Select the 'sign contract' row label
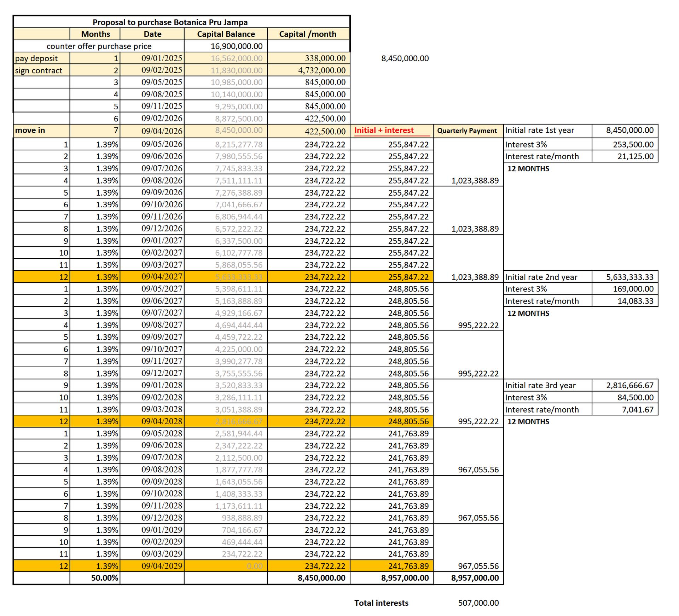 pyautogui.click(x=39, y=70)
